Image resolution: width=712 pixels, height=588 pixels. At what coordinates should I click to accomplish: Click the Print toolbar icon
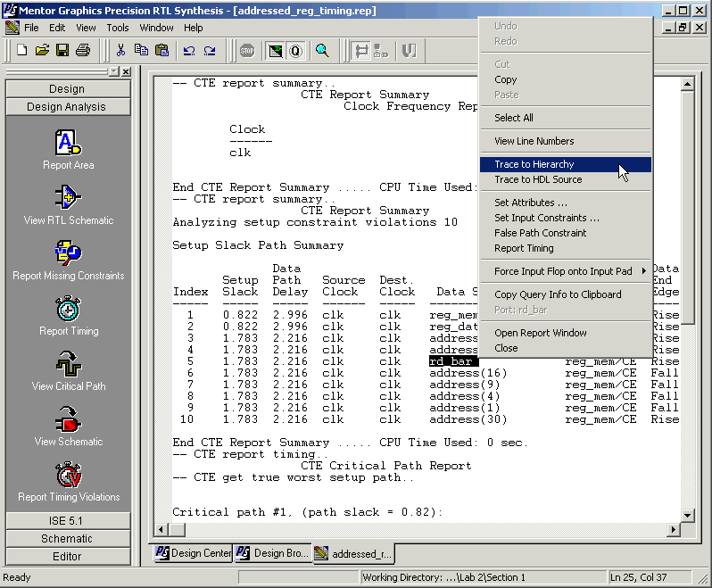[x=83, y=50]
